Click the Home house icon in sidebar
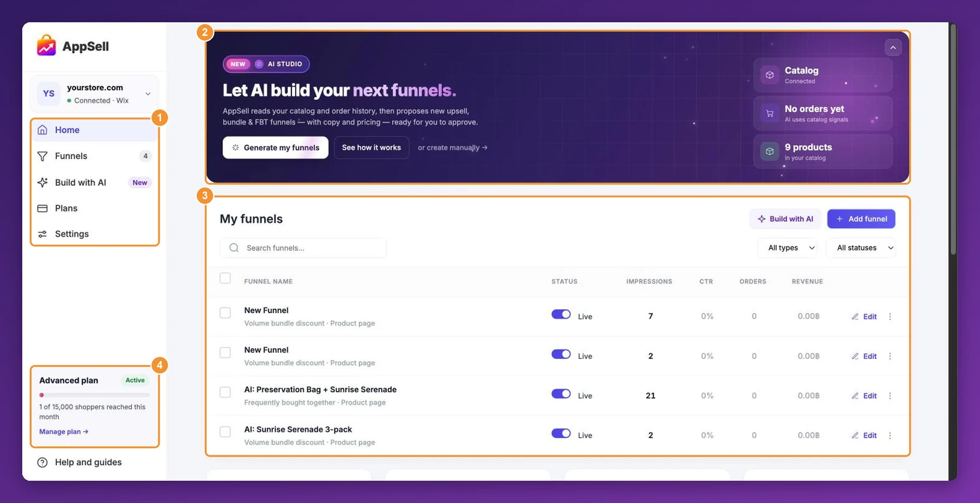Screen dimensions: 980x503 pyautogui.click(x=42, y=130)
